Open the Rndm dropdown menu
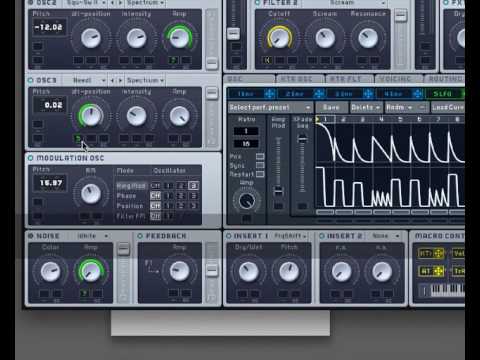Viewport: 480px width, 360px height. (x=399, y=108)
